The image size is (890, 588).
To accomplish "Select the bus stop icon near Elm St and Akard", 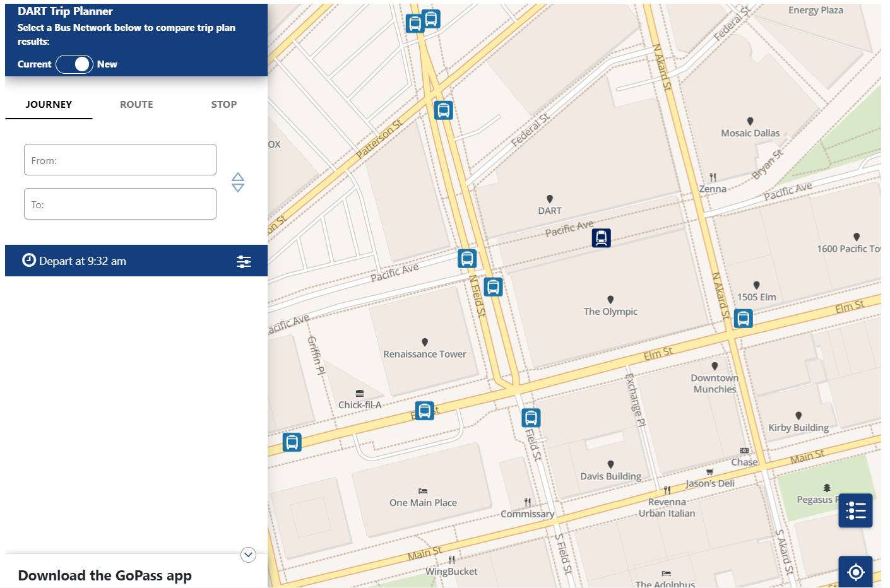I will (743, 319).
